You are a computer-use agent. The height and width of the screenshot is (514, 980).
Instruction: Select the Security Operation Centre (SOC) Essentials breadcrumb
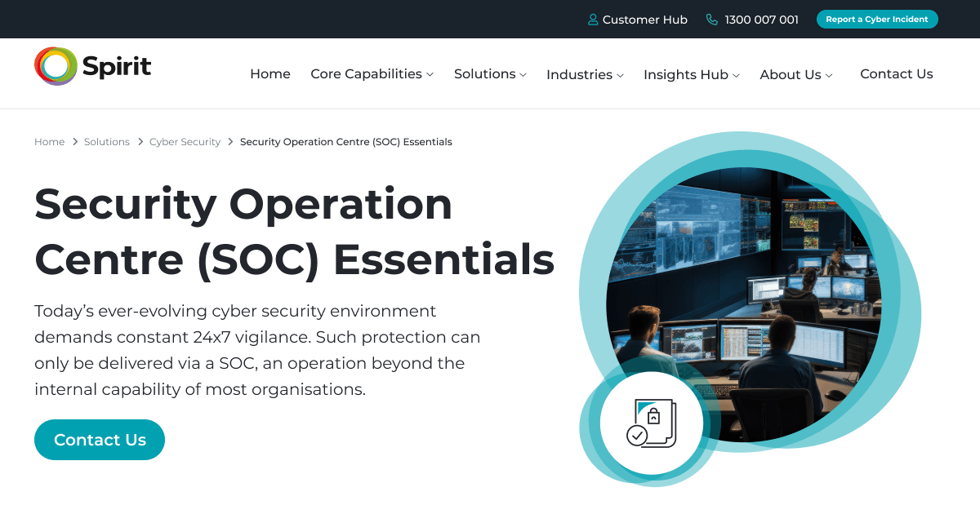click(346, 141)
